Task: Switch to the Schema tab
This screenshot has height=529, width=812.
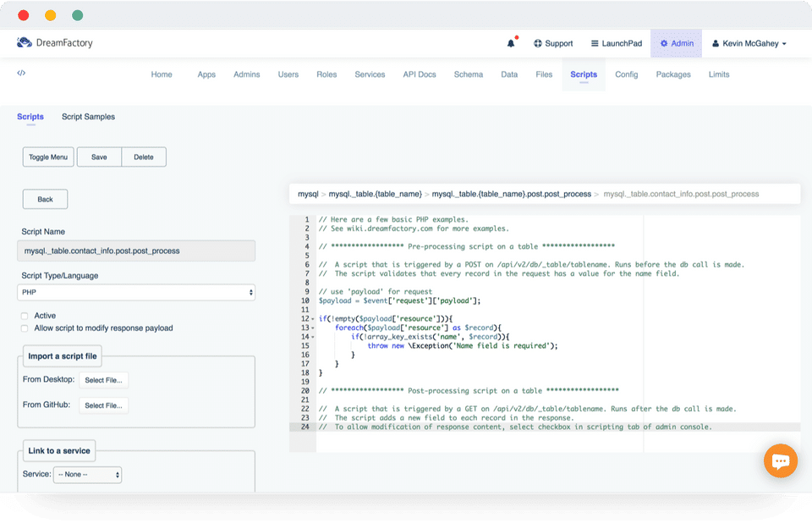Action: pyautogui.click(x=468, y=74)
